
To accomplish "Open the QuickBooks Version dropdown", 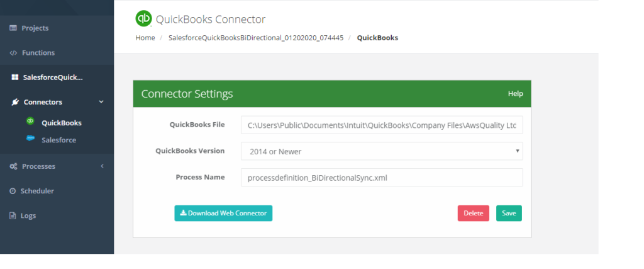I will click(x=381, y=151).
